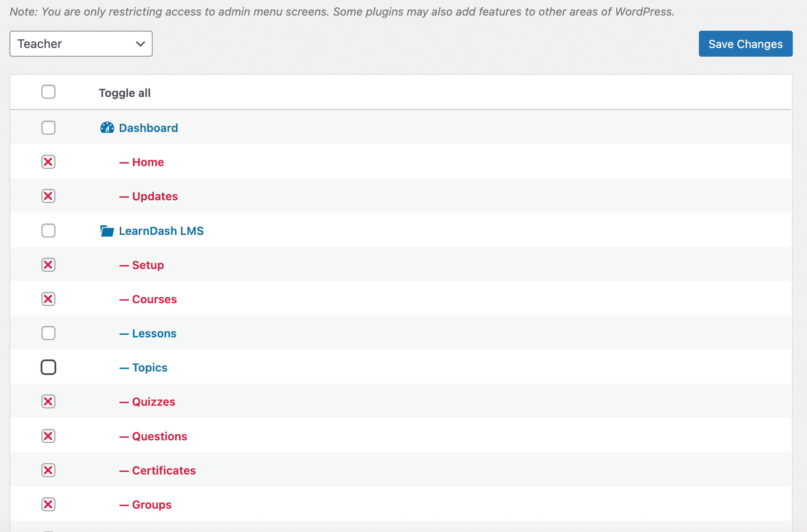This screenshot has height=532, width=807.
Task: Check the Dashboard restriction checkbox
Action: click(x=48, y=127)
